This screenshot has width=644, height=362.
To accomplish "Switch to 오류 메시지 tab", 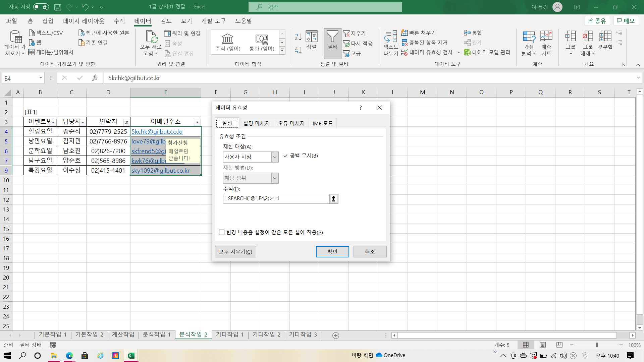I will click(291, 123).
